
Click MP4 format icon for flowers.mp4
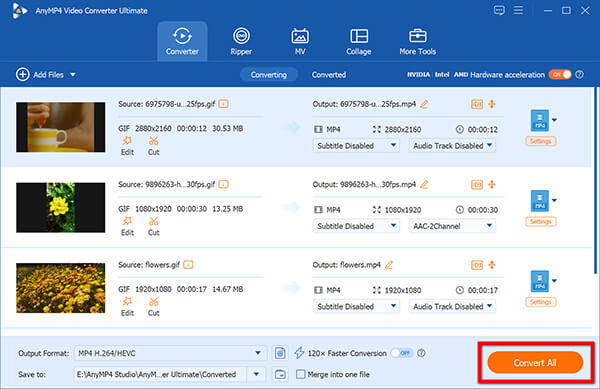pos(540,281)
